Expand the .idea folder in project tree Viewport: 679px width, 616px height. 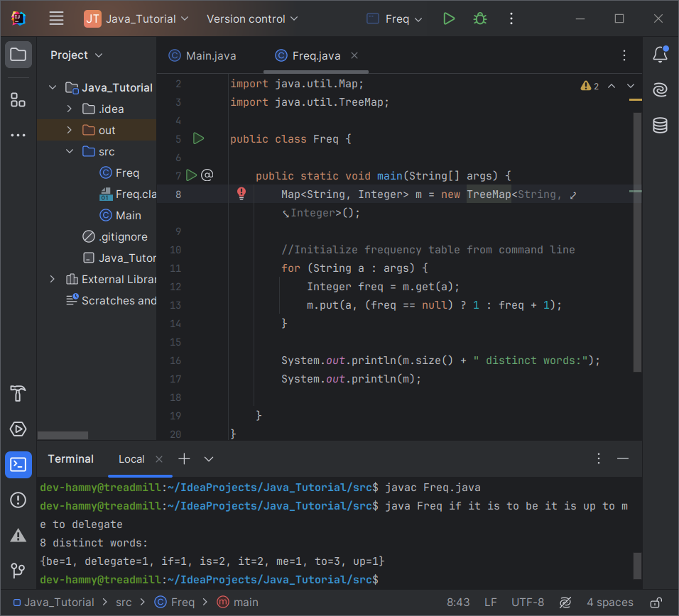tap(69, 109)
